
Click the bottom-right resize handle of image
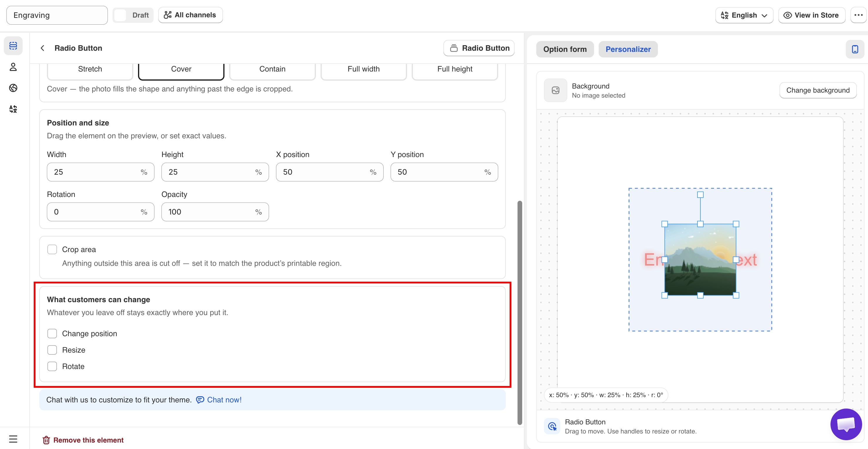736,295
